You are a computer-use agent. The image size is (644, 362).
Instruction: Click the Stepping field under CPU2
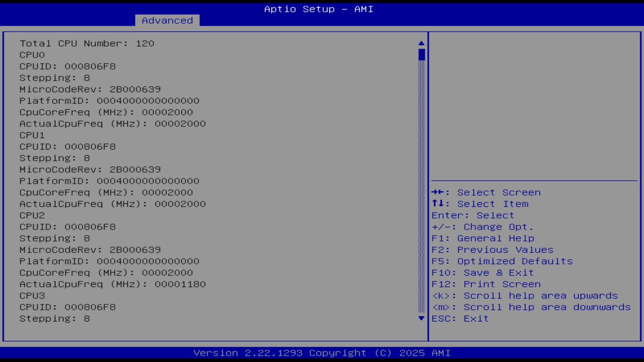[x=54, y=238]
